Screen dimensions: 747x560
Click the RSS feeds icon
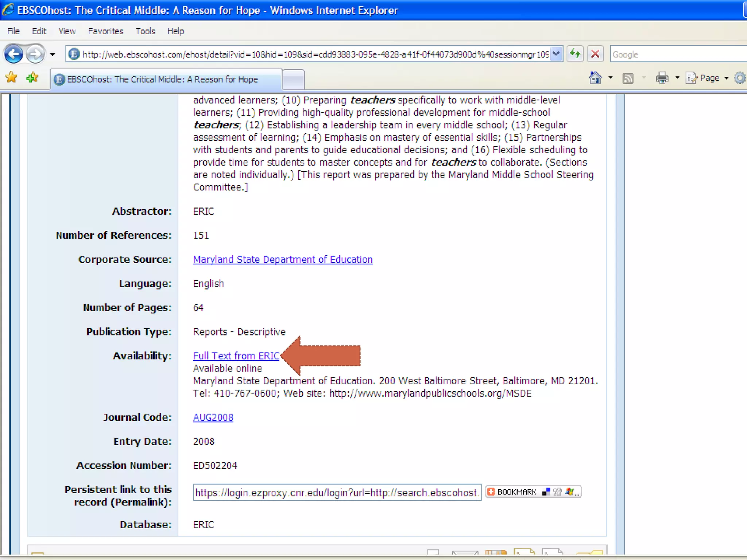click(627, 78)
